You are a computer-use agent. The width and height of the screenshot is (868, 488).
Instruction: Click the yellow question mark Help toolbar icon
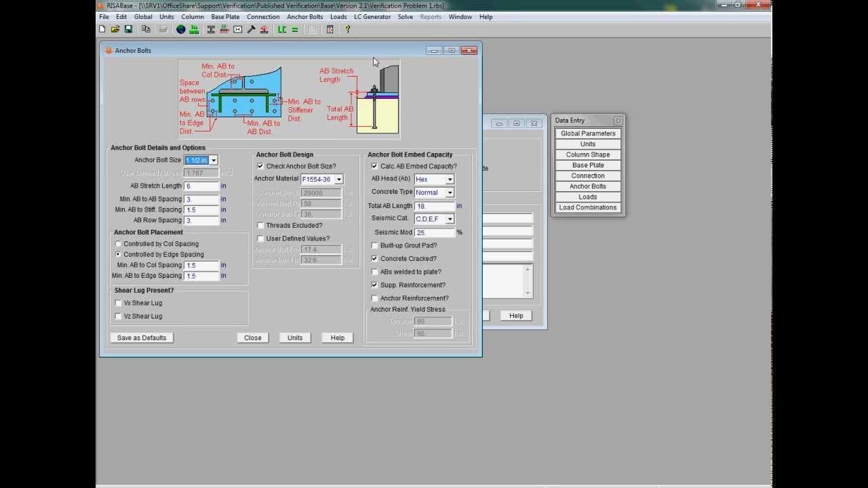click(348, 29)
